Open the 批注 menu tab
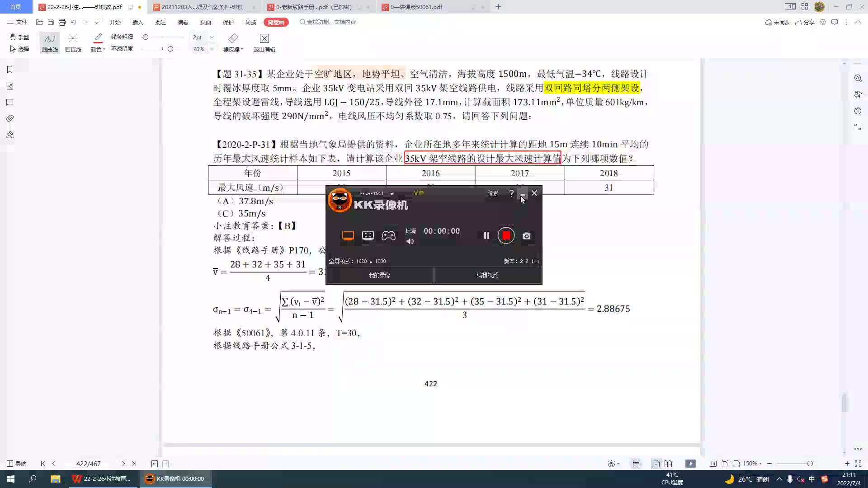The width and height of the screenshot is (868, 488). click(x=160, y=22)
